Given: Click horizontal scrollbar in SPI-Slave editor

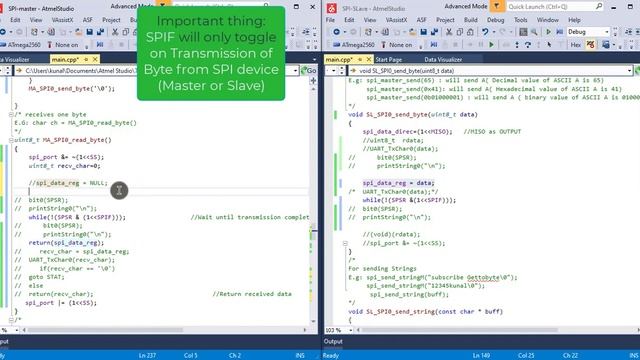Looking at the screenshot, I should 459,330.
